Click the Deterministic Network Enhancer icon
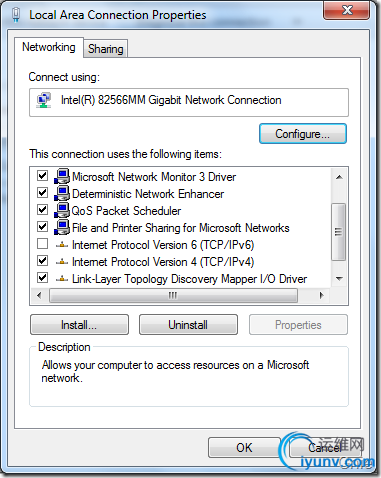Screen dimensions: 381x478 coord(62,193)
